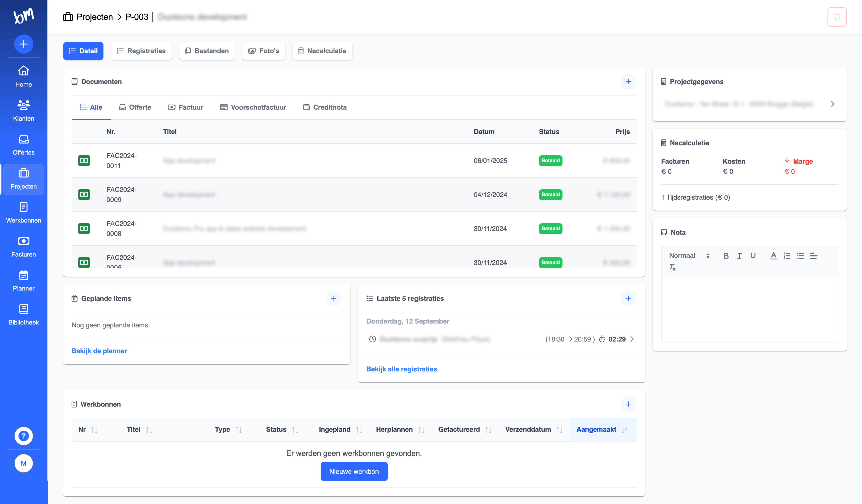Open the text color picker in Nota
The width and height of the screenshot is (862, 504).
tap(773, 256)
